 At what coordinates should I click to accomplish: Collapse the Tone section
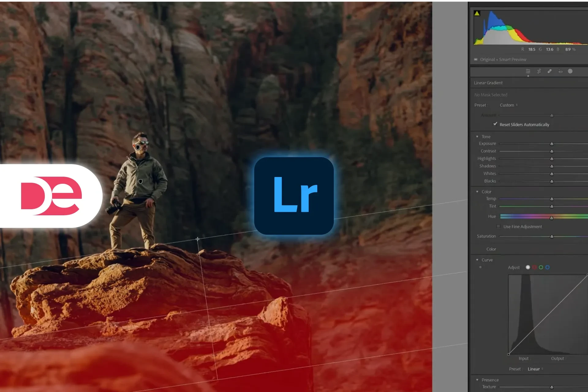[477, 137]
